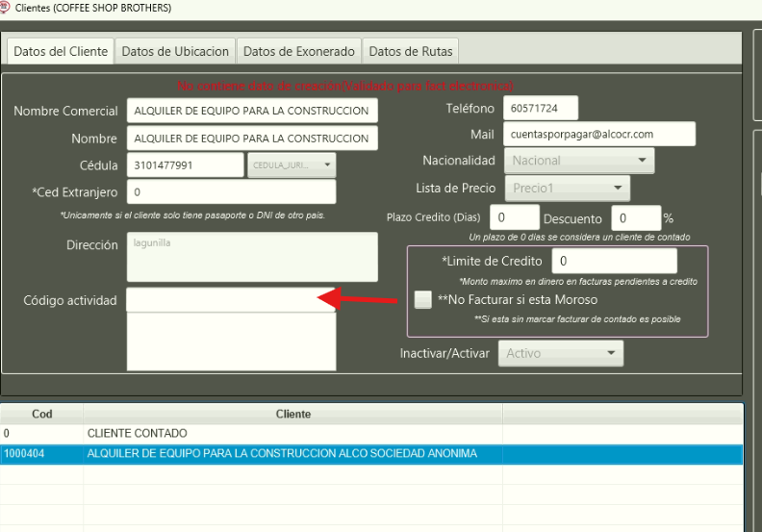762x532 pixels.
Task: Open the Inactivar/Activar status dropdown
Action: 561,353
